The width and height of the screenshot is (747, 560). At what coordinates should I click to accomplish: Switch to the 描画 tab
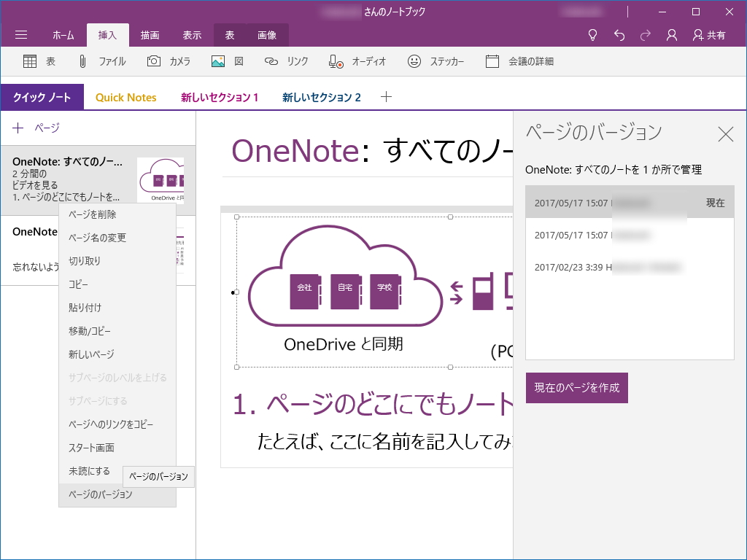(x=150, y=35)
